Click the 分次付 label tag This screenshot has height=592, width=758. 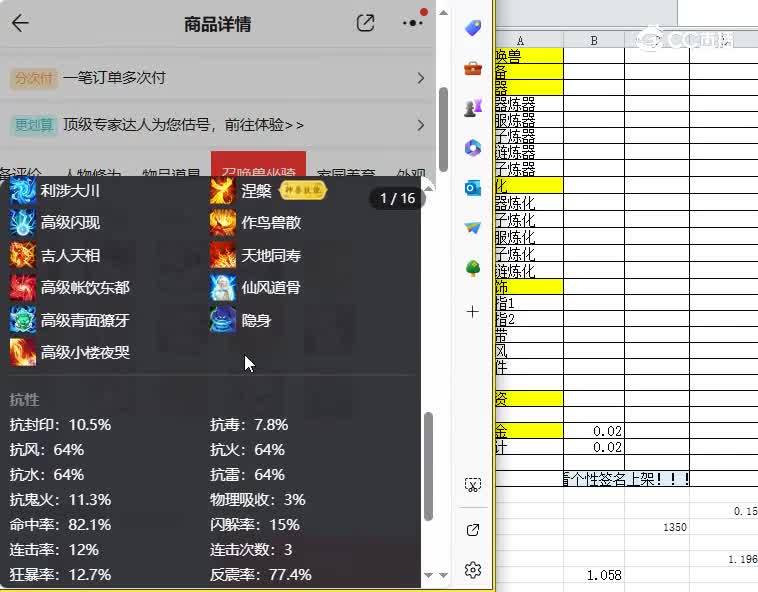click(34, 78)
